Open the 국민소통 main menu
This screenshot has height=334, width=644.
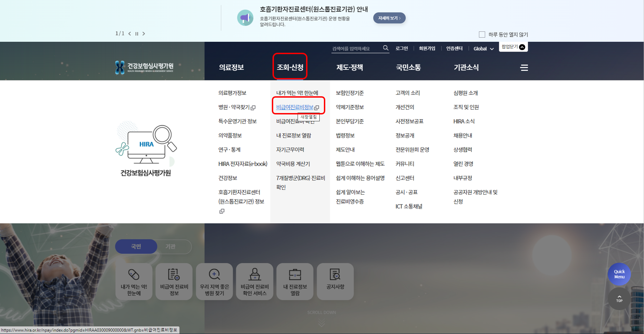tap(408, 67)
